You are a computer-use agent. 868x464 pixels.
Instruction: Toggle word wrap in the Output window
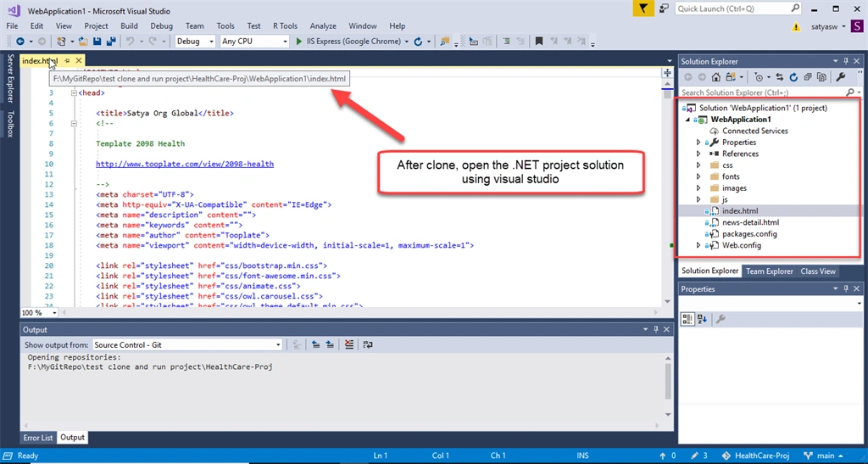368,344
